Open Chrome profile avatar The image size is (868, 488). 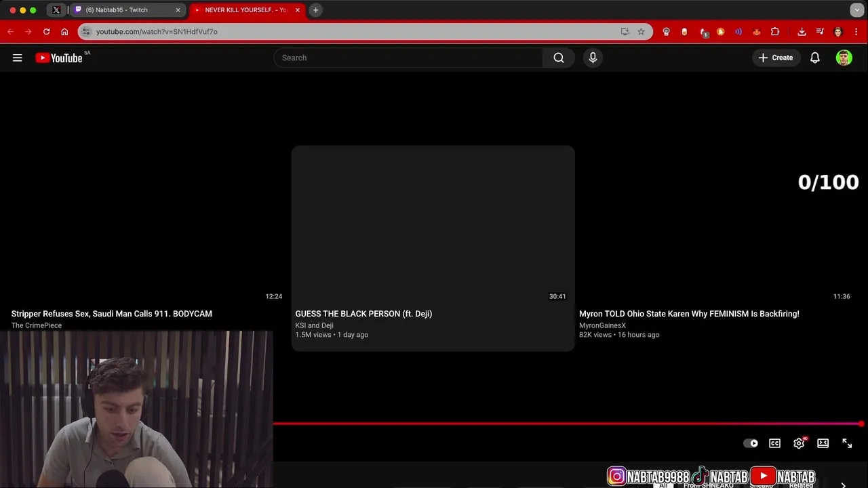(838, 32)
